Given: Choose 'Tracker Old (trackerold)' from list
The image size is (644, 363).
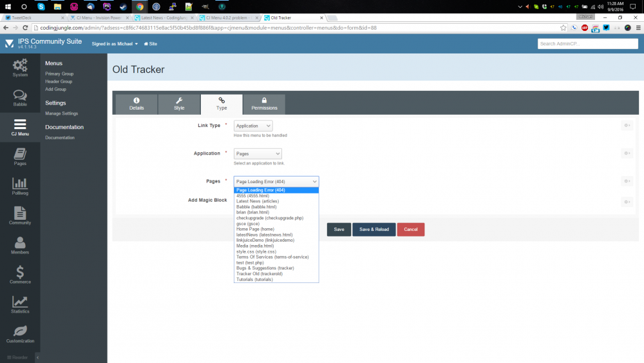Looking at the screenshot, I should [x=260, y=274].
